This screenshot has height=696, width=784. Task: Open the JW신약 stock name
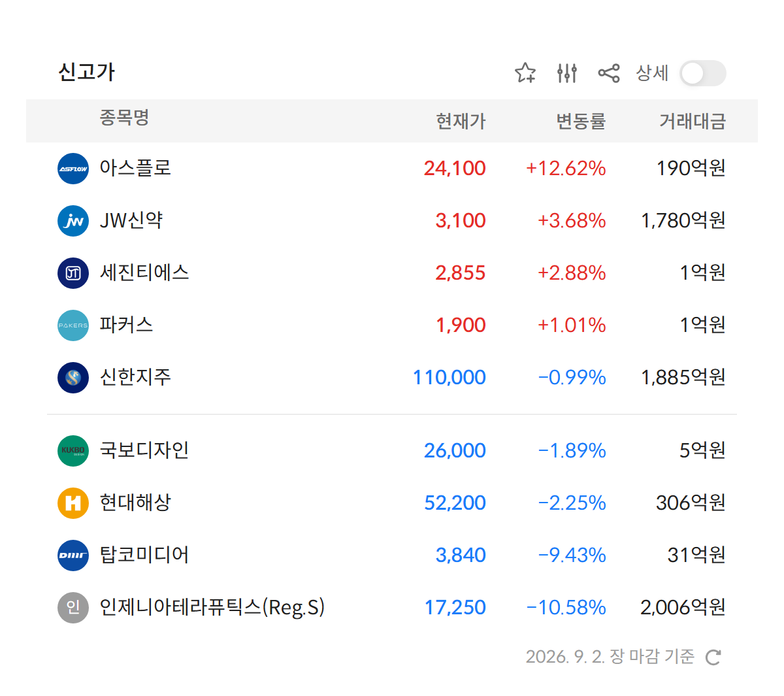coord(131,220)
